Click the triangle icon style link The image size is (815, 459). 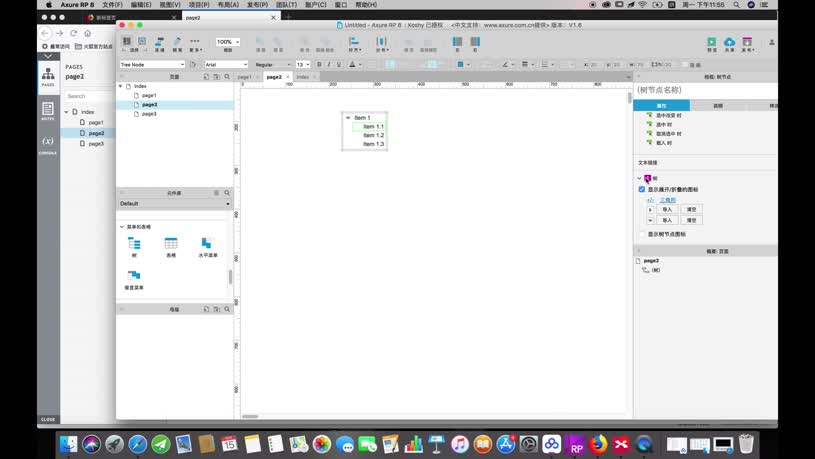pos(668,200)
